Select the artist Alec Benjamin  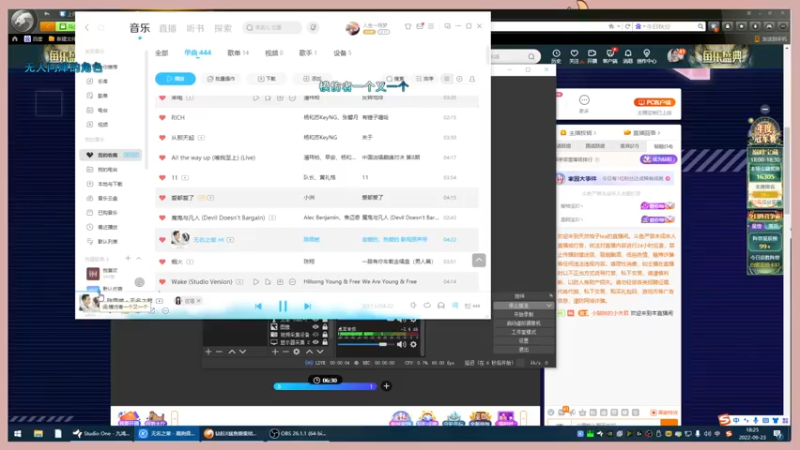(x=321, y=217)
